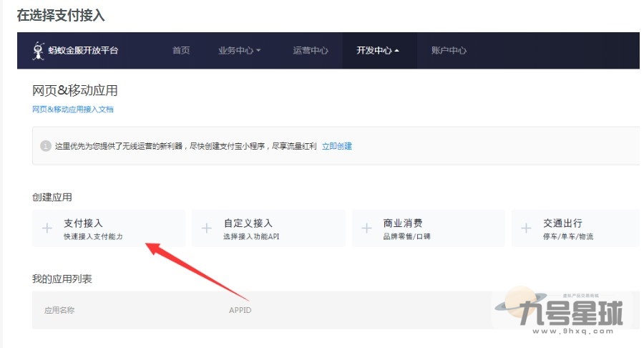This screenshot has height=348, width=644.
Task: Click the plus icon on 自定义接入 card
Action: click(x=207, y=228)
